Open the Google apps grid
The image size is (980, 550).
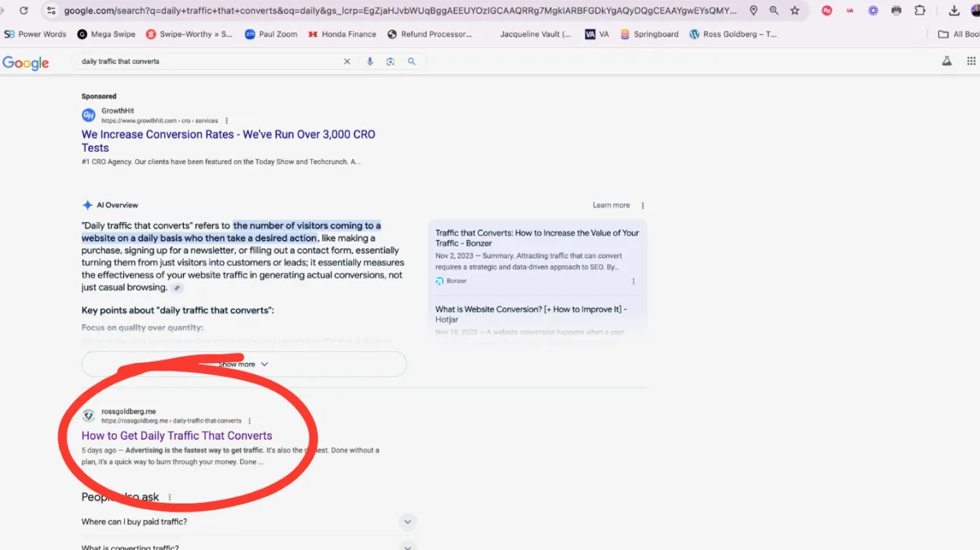[971, 61]
